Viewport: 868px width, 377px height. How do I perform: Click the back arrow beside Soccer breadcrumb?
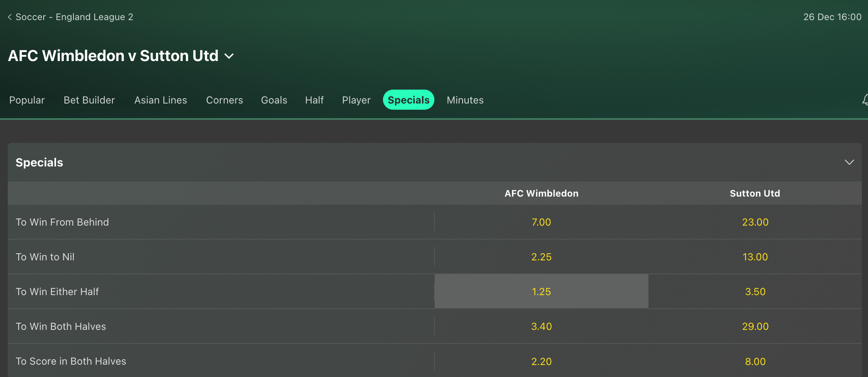pos(10,17)
